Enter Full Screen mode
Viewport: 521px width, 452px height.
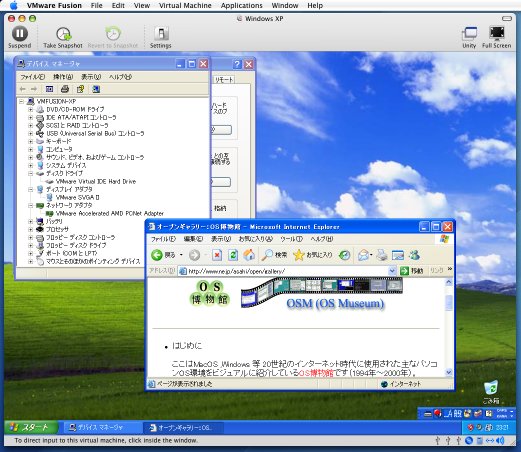click(497, 37)
